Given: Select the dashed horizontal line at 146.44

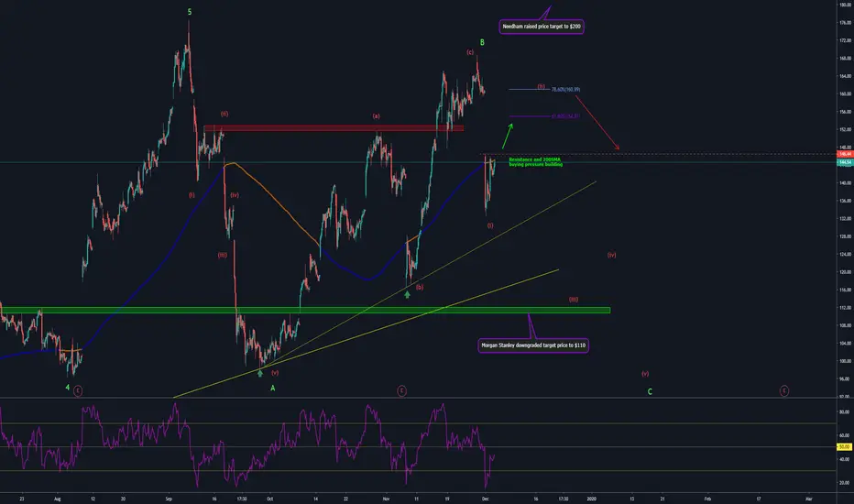Looking at the screenshot, I should (x=657, y=154).
